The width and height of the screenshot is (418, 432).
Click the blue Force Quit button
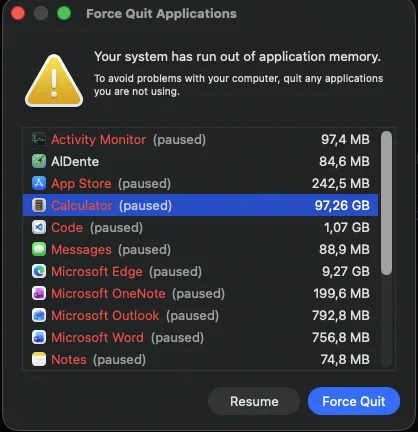(354, 401)
